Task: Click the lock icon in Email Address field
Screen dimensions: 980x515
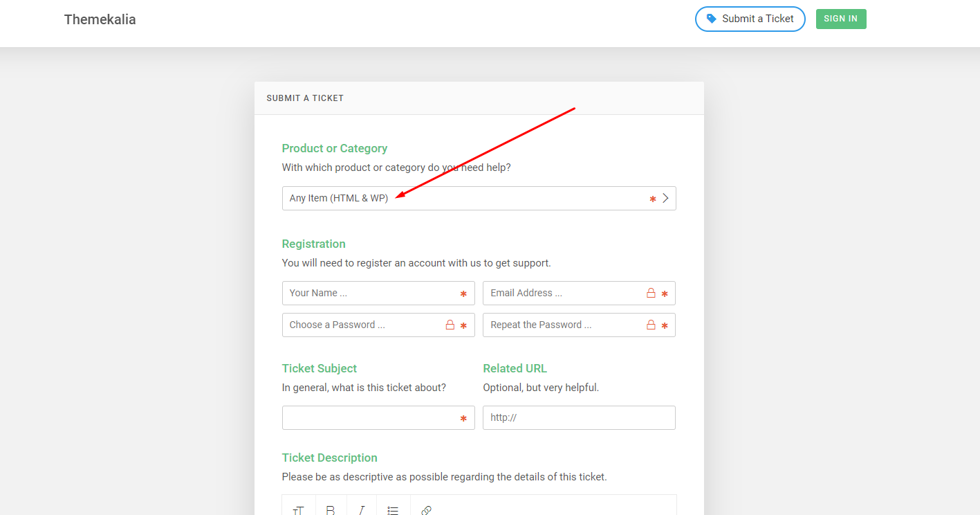Action: [x=651, y=293]
